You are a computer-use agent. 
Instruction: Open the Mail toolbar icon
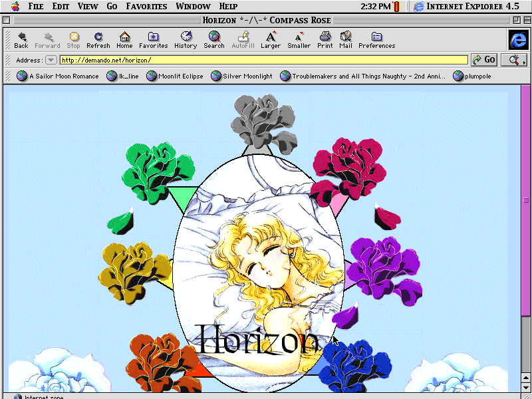point(345,39)
